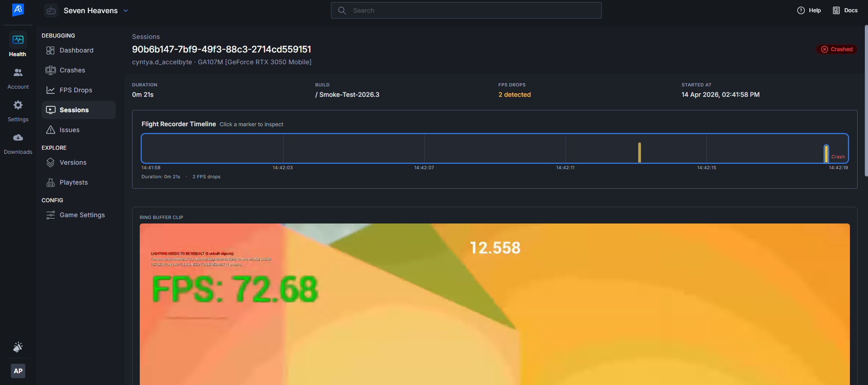The image size is (868, 385).
Task: Select the Crash marker on timeline
Action: click(826, 153)
